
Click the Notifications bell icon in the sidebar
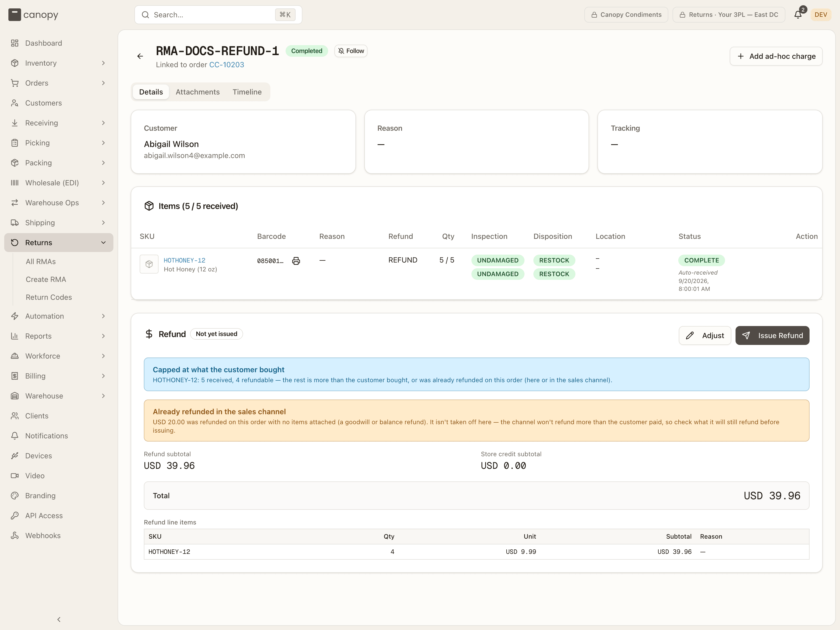15,436
